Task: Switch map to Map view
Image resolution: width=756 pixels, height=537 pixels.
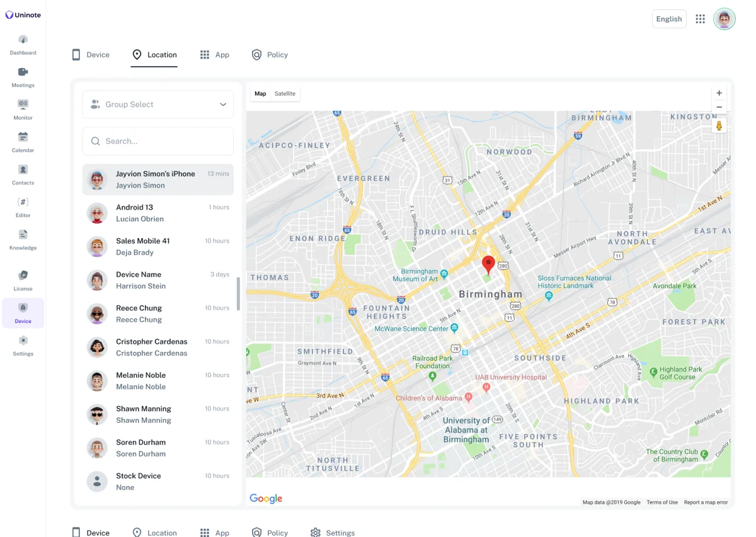Action: pos(260,94)
